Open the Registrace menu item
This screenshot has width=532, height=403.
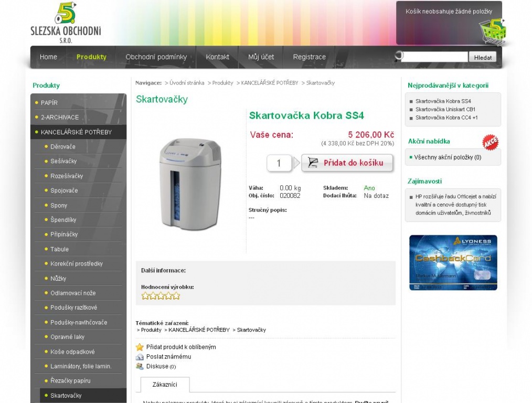click(x=310, y=57)
